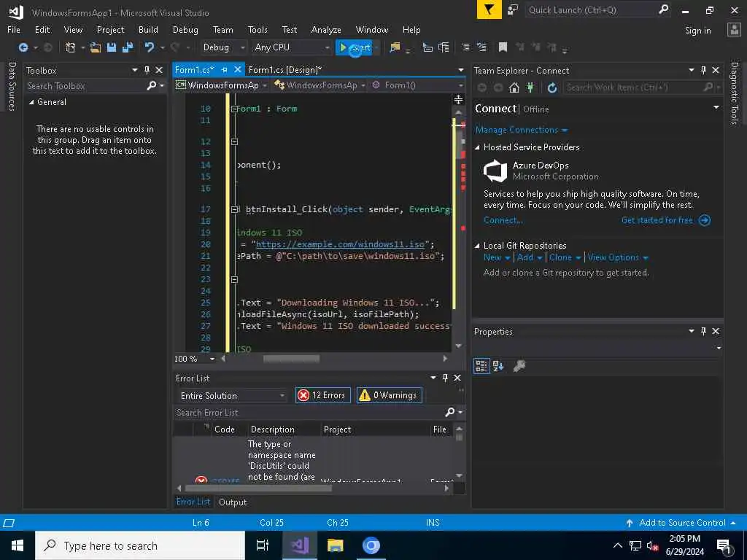Open the Analyze menu

(x=326, y=29)
